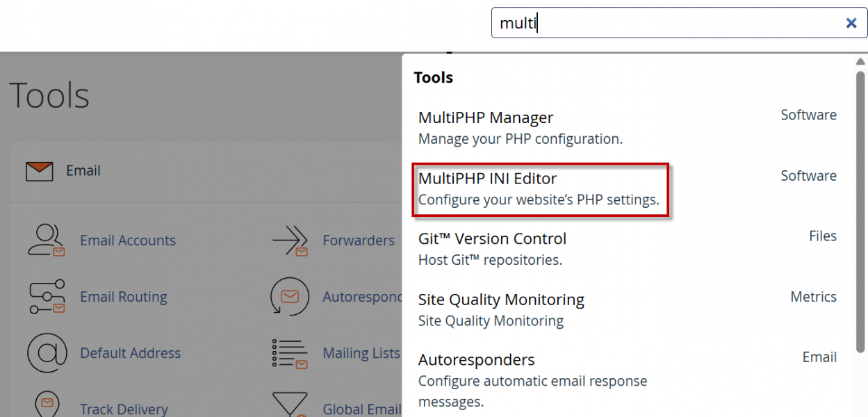Click the results list scrollbar
Image resolution: width=868 pixels, height=417 pixels.
[x=860, y=208]
